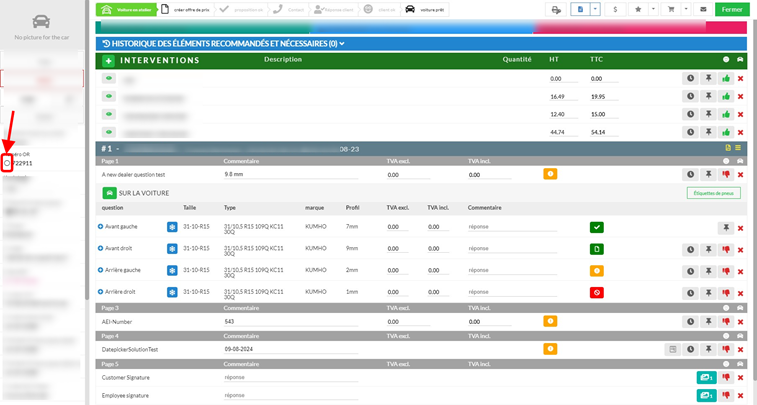This screenshot has width=757, height=405.
Task: Toggle thumbs-up approval on the 54.14 intervention
Action: point(726,132)
